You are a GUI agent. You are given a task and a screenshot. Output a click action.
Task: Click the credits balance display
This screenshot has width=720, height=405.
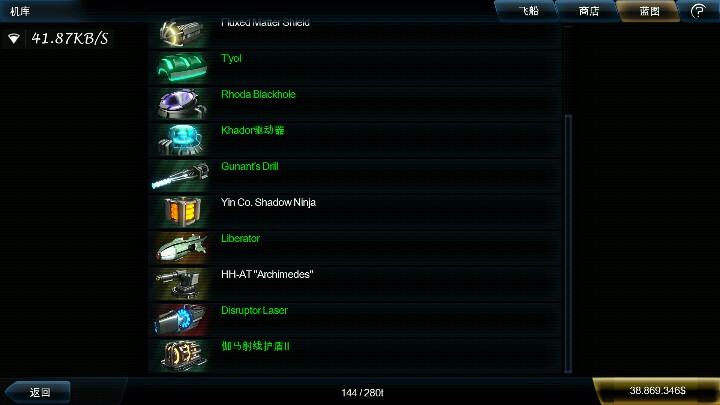click(x=657, y=391)
